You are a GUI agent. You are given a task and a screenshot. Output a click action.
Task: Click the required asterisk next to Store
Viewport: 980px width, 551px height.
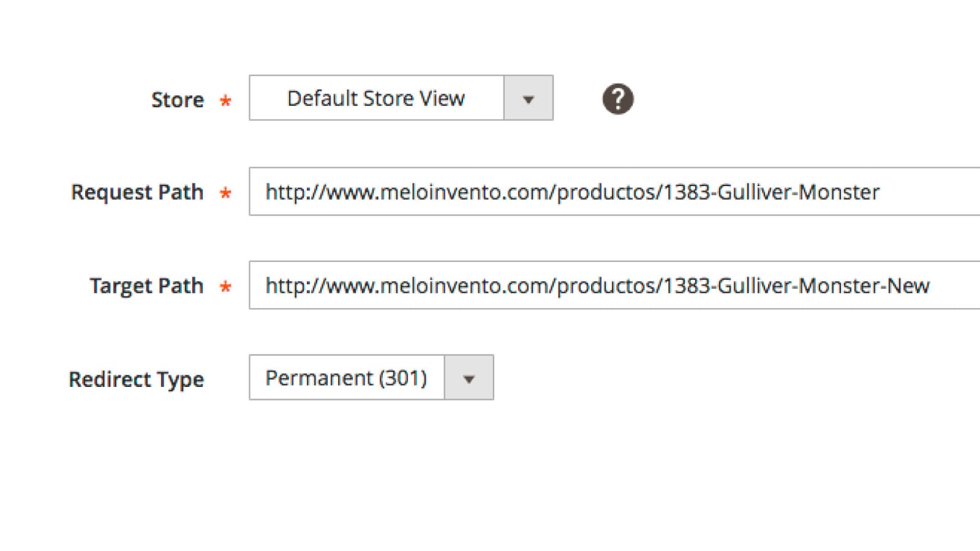(225, 100)
